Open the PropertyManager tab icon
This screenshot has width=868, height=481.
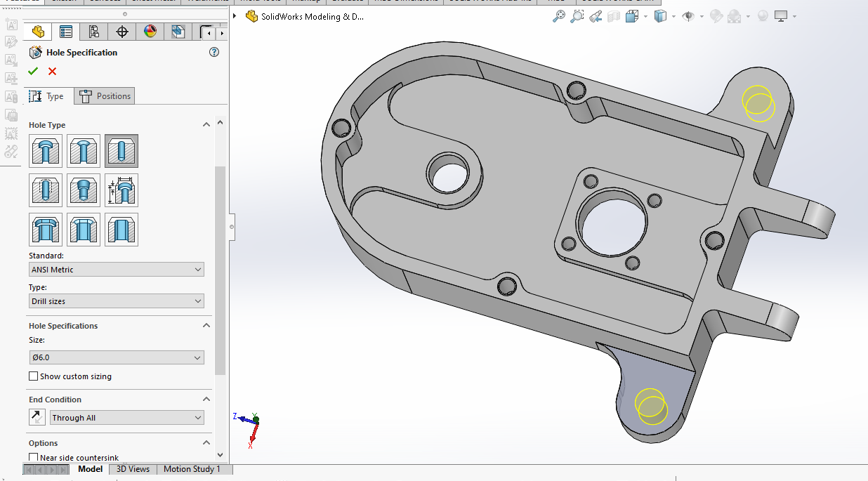66,32
